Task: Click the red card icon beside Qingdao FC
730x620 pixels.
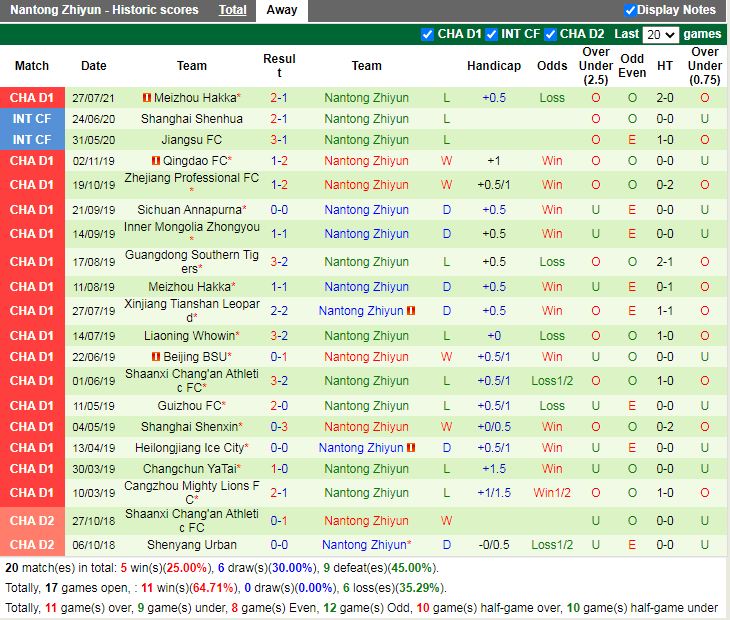Action: point(156,161)
